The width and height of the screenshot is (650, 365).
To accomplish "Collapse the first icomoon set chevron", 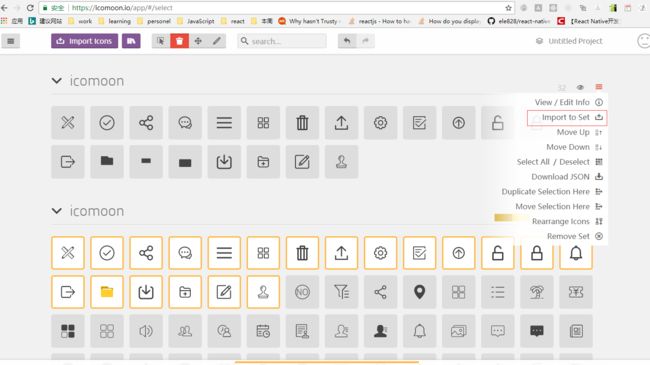I will click(x=57, y=80).
